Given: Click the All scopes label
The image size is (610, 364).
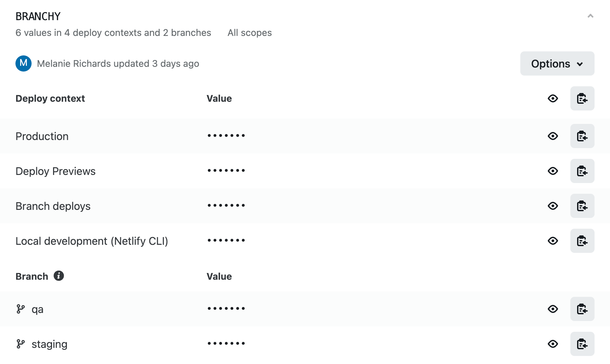Looking at the screenshot, I should (x=250, y=33).
